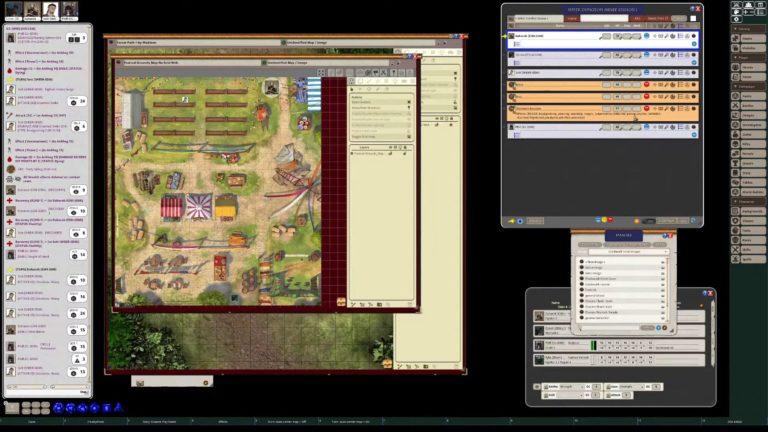The image size is (768, 432).
Task: Toggle blue faction icon on the active combatant row
Action: tap(646, 36)
